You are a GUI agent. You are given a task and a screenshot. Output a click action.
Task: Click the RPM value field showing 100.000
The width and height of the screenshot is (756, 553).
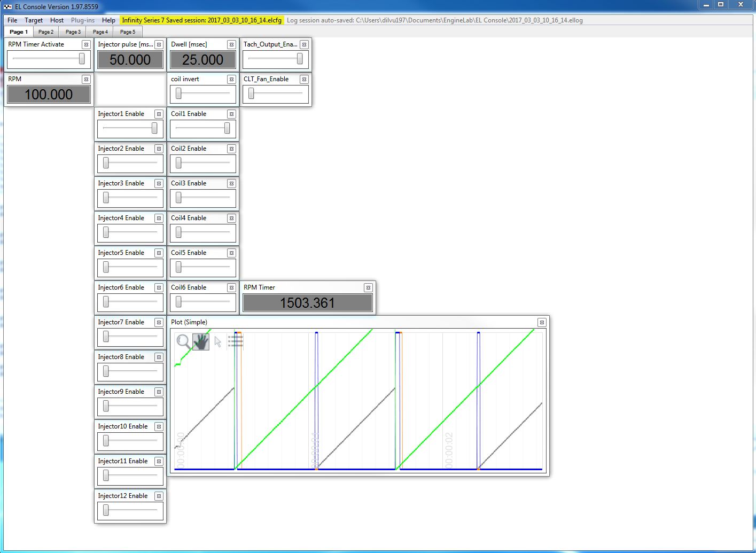coord(49,95)
